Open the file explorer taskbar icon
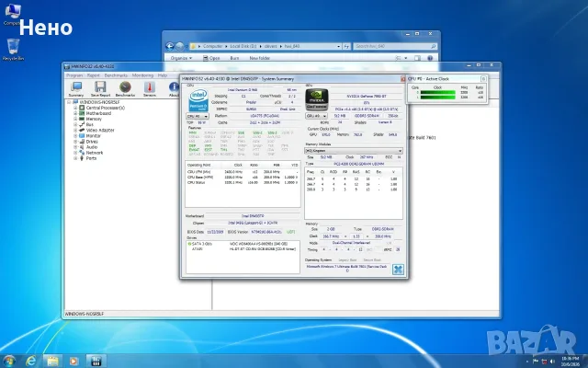This screenshot has width=588, height=368. (52, 362)
